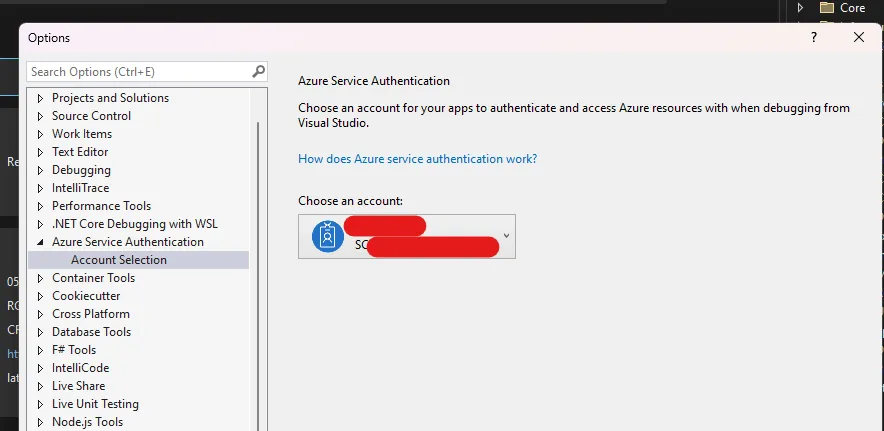Select Azure Service Authentication tree label
884x431 pixels.
click(x=128, y=241)
